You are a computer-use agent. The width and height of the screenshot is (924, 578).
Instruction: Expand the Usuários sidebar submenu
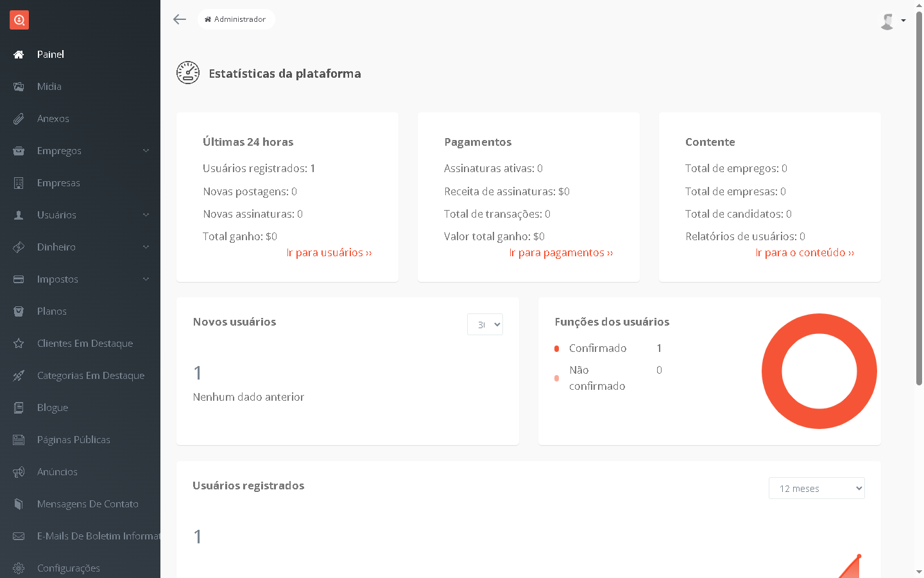tap(146, 215)
